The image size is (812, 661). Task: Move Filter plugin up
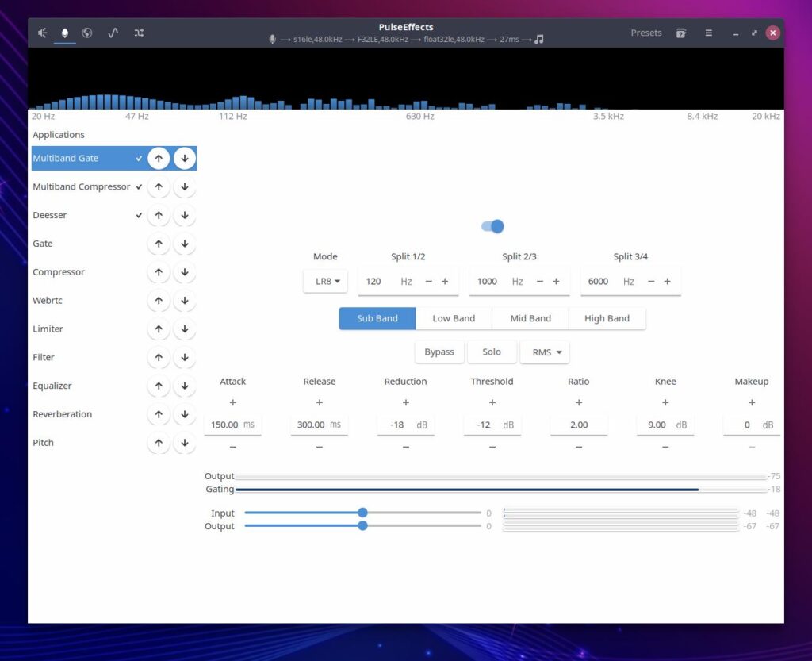[159, 358]
